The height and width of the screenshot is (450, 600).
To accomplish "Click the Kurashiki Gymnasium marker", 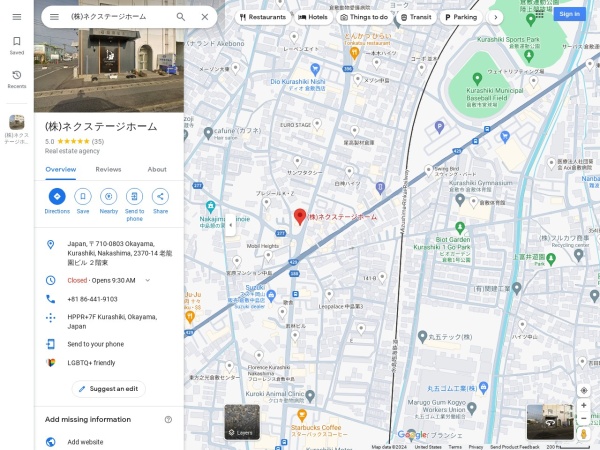I will (x=460, y=199).
